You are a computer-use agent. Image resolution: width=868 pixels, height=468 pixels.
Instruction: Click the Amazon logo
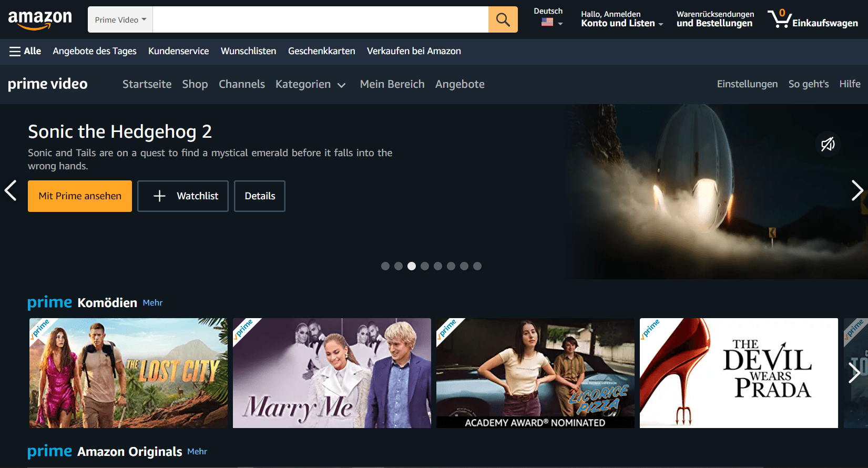[40, 19]
